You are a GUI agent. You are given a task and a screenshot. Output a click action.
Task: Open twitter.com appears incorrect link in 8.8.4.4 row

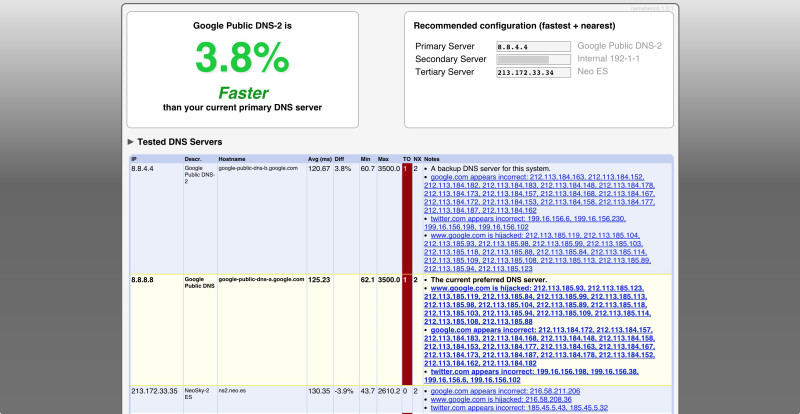[x=525, y=223]
